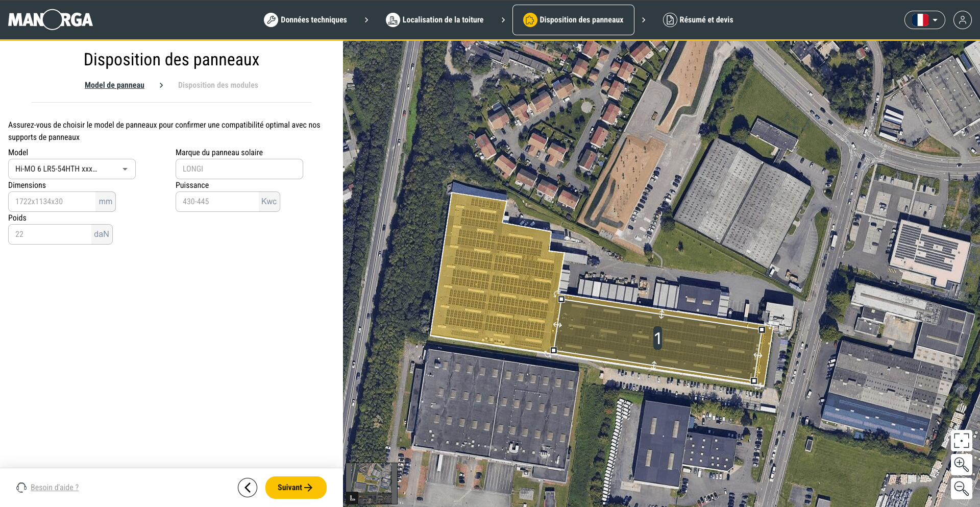Screen dimensions: 980x507
Task: Select the Model de panneau tab
Action: (114, 85)
